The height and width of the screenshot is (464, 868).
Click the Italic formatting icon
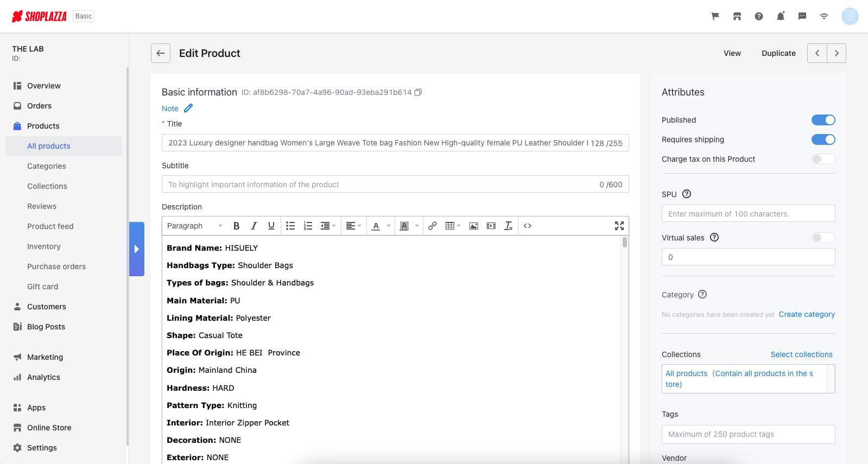coord(254,226)
